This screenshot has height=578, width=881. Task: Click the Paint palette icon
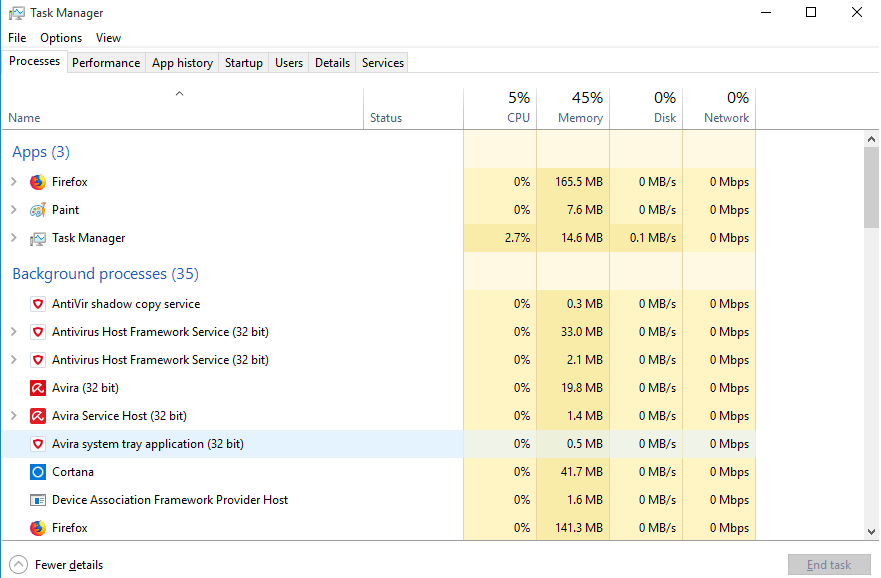pos(38,210)
